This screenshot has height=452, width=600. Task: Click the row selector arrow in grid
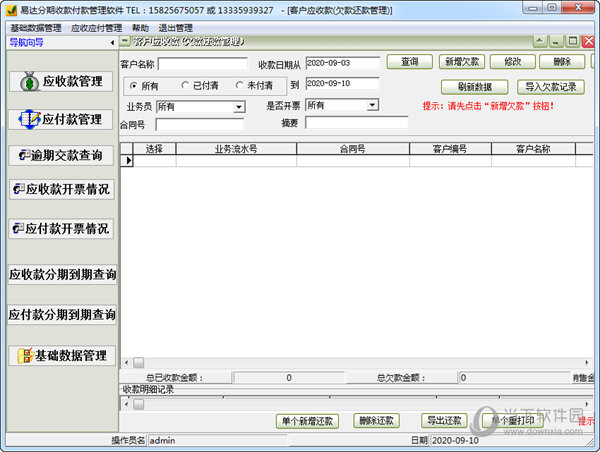(127, 160)
